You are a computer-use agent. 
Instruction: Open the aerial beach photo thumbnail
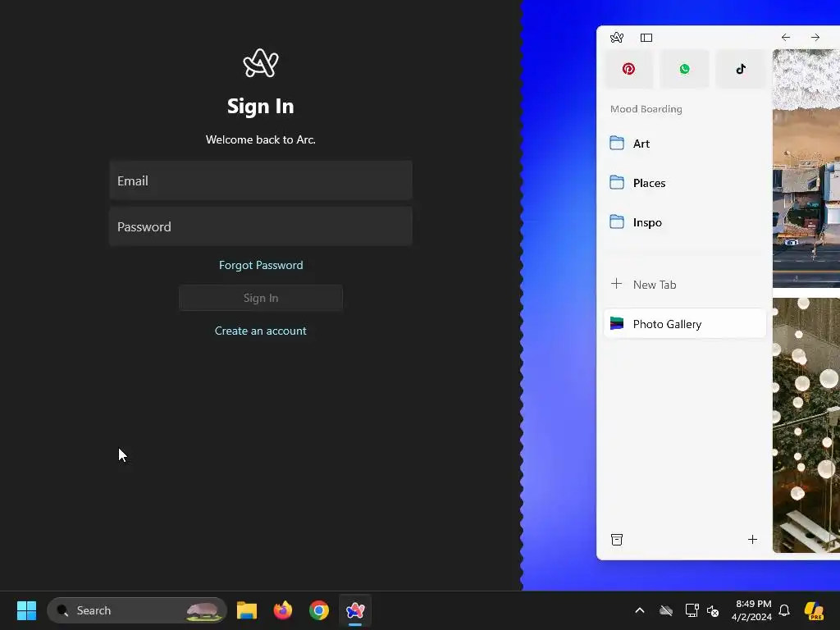806,168
